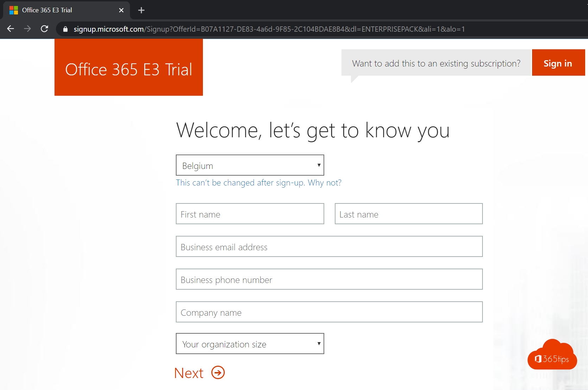Reload the signup page
The width and height of the screenshot is (588, 390).
pos(44,29)
